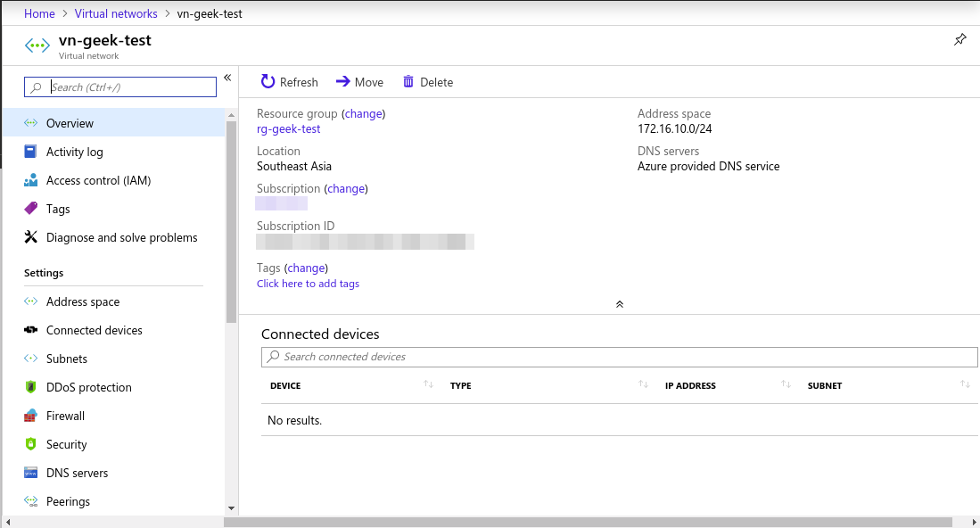Open Overview menu item

114,123
